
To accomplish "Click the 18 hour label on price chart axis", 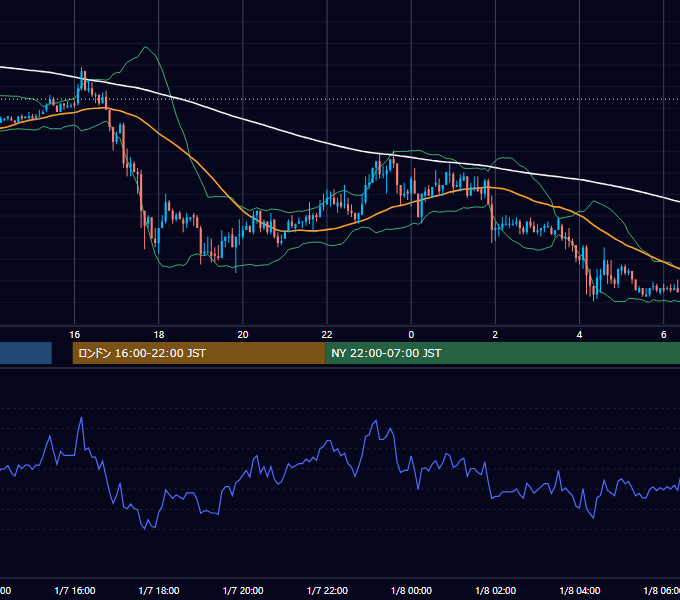I will tap(159, 334).
